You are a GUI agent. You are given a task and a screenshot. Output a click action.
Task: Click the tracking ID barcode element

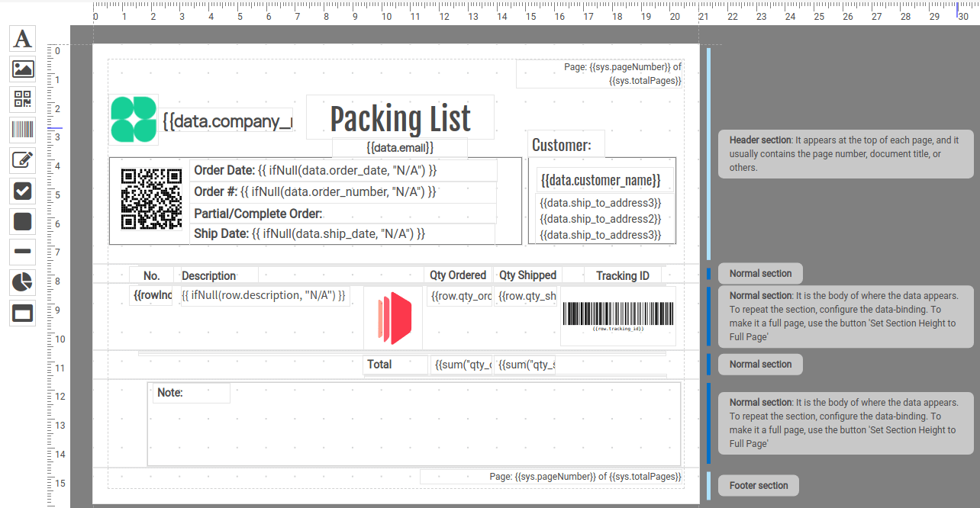[x=618, y=317]
